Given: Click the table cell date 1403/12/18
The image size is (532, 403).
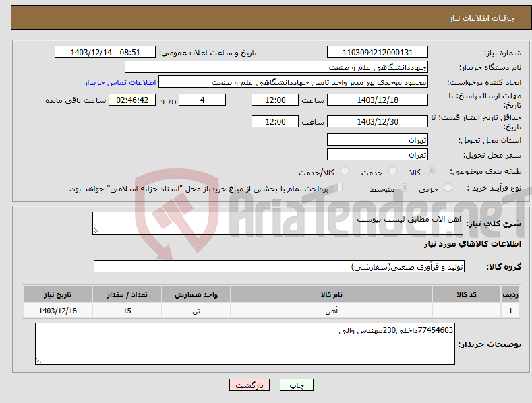Looking at the screenshot, I should coord(57,311).
